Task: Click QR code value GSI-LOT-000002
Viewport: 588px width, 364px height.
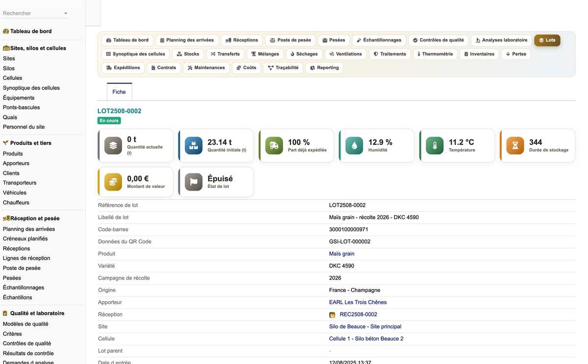Action: pyautogui.click(x=350, y=242)
